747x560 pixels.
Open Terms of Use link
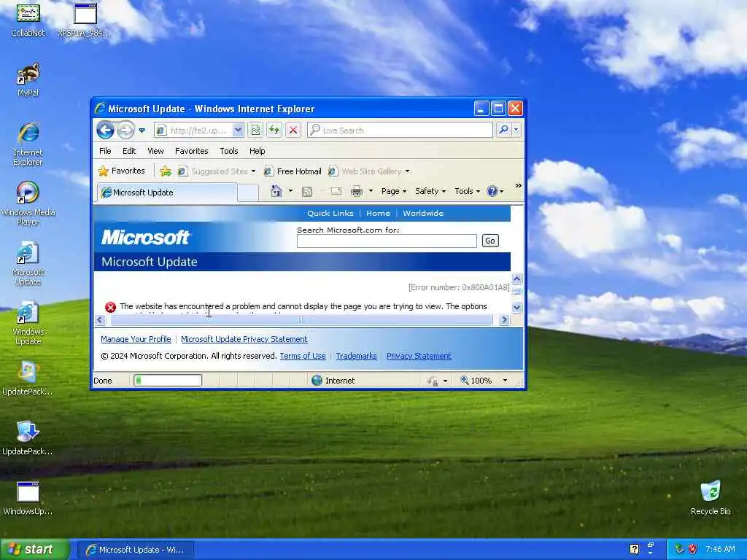coord(303,356)
